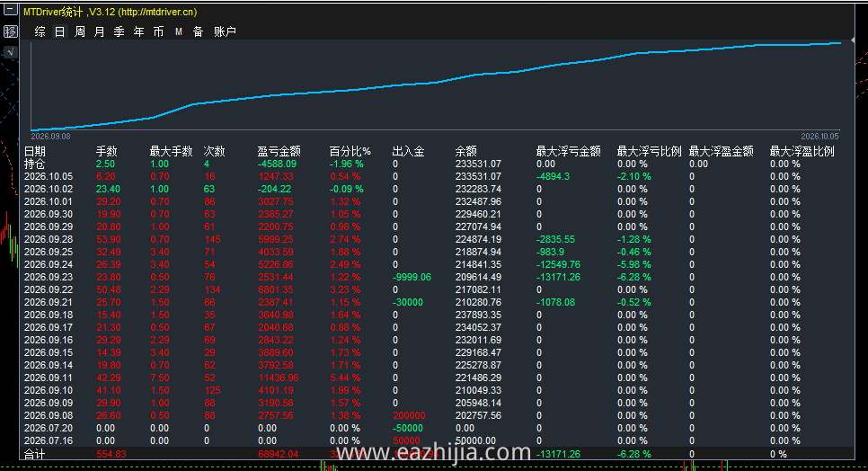Open the 币 symbol tab
868x471 pixels.
coord(159,31)
